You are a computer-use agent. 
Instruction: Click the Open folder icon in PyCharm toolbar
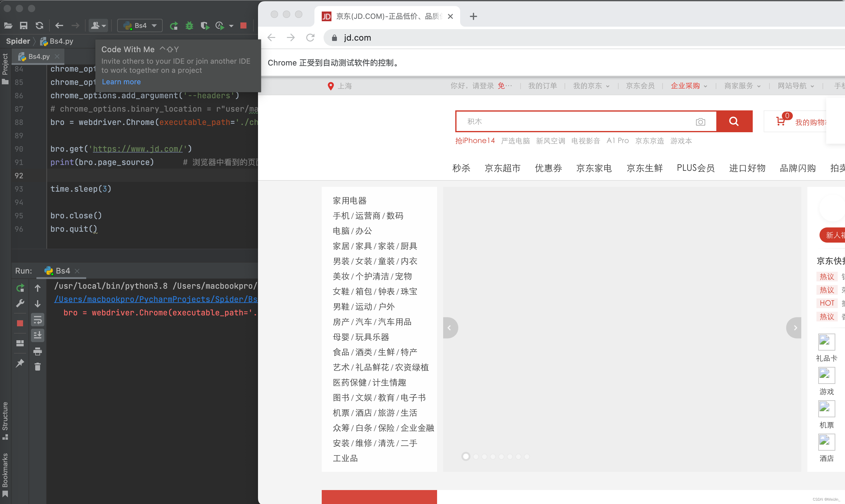point(8,25)
